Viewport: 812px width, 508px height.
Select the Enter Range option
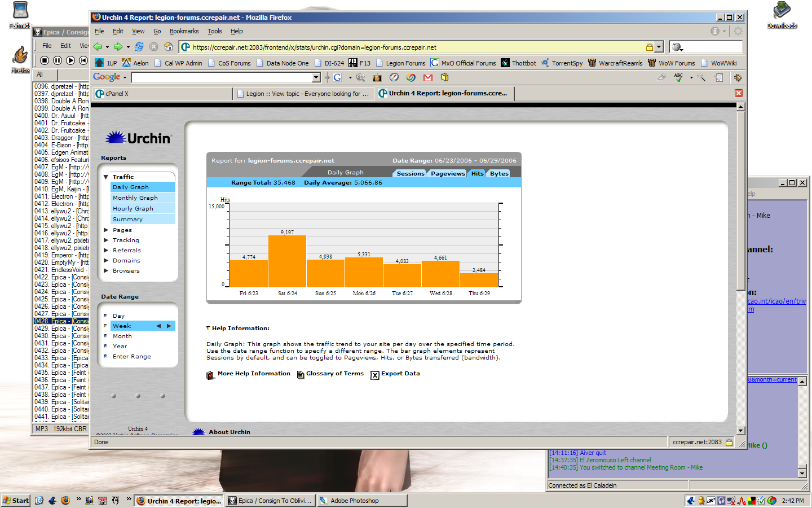(132, 356)
